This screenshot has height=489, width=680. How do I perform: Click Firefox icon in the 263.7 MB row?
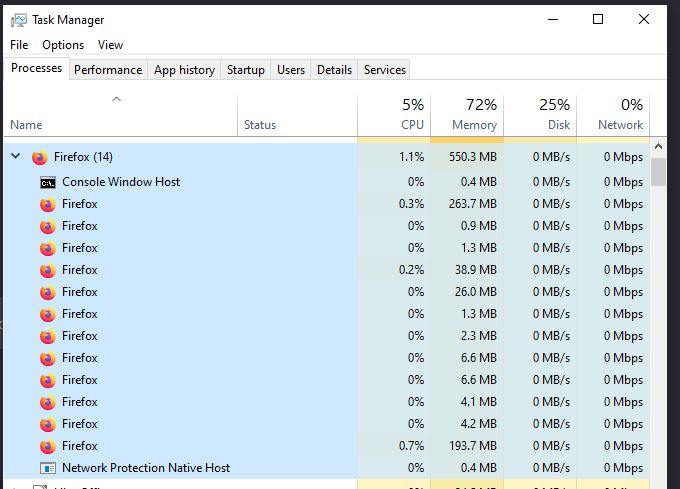click(x=48, y=205)
